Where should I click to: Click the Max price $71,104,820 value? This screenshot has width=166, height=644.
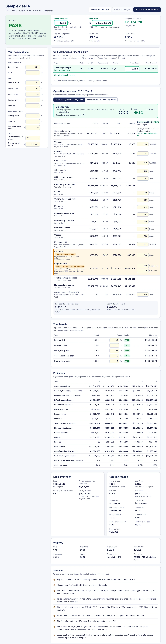pyautogui.click(x=133, y=22)
